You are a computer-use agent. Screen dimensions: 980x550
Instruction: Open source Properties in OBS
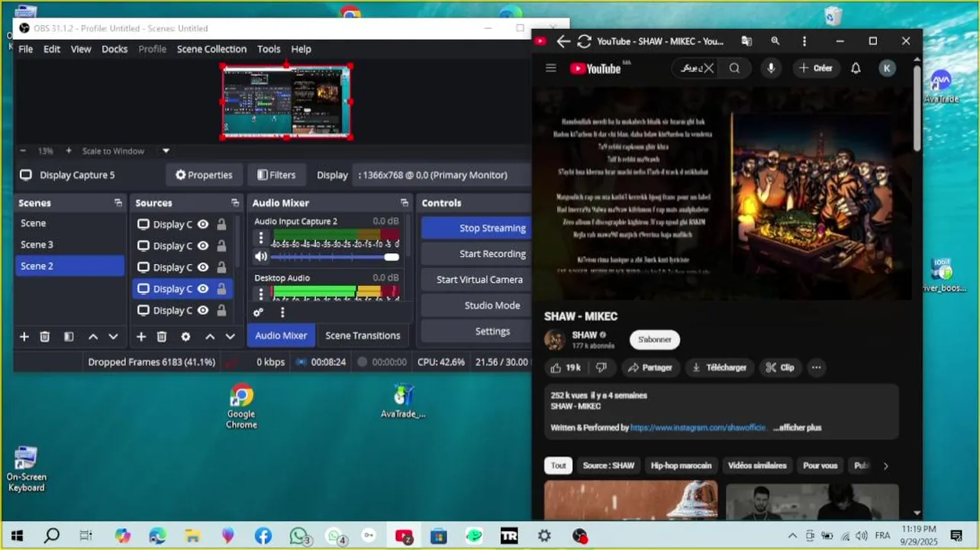[x=204, y=175]
